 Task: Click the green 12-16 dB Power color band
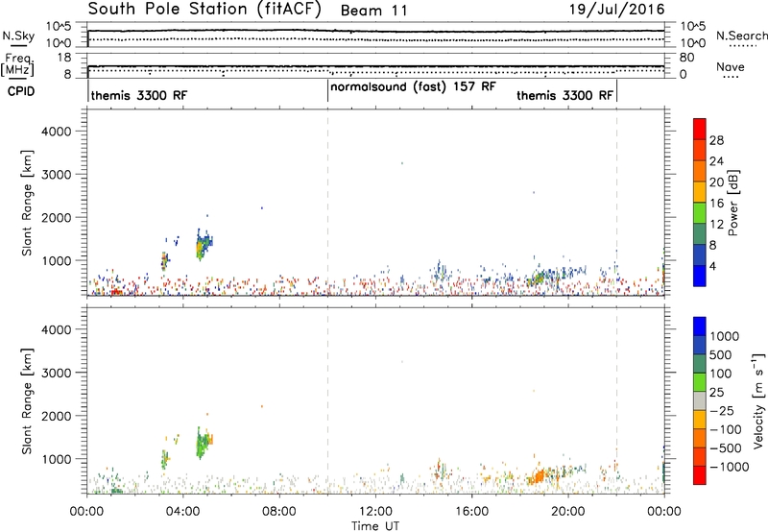pyautogui.click(x=700, y=212)
